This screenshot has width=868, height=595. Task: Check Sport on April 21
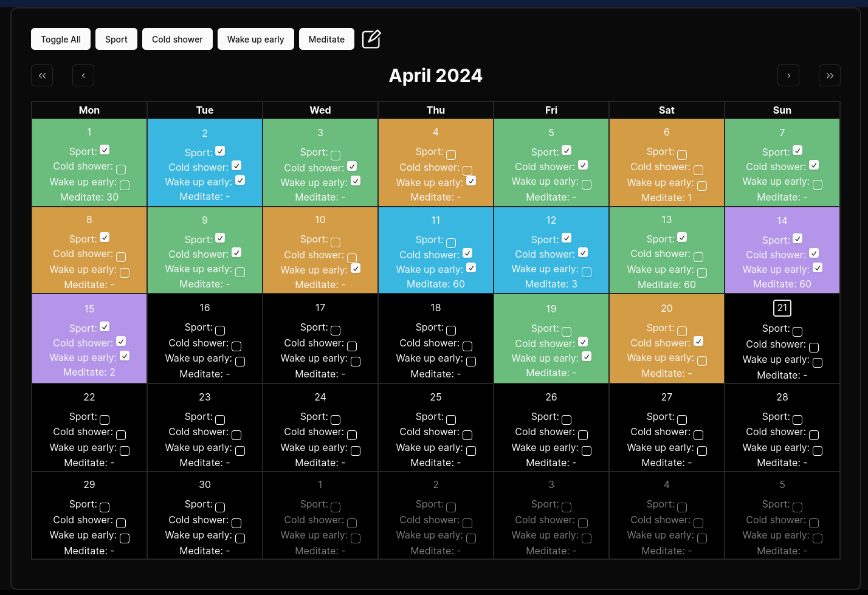[x=797, y=332]
